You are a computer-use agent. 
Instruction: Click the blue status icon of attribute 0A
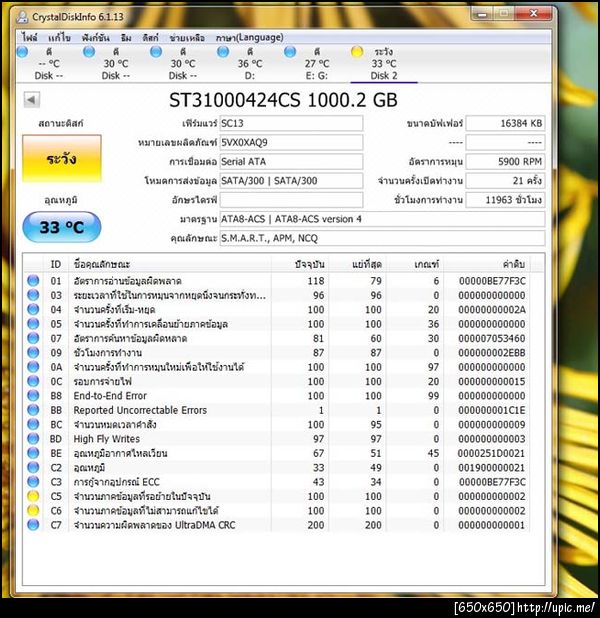(x=33, y=367)
